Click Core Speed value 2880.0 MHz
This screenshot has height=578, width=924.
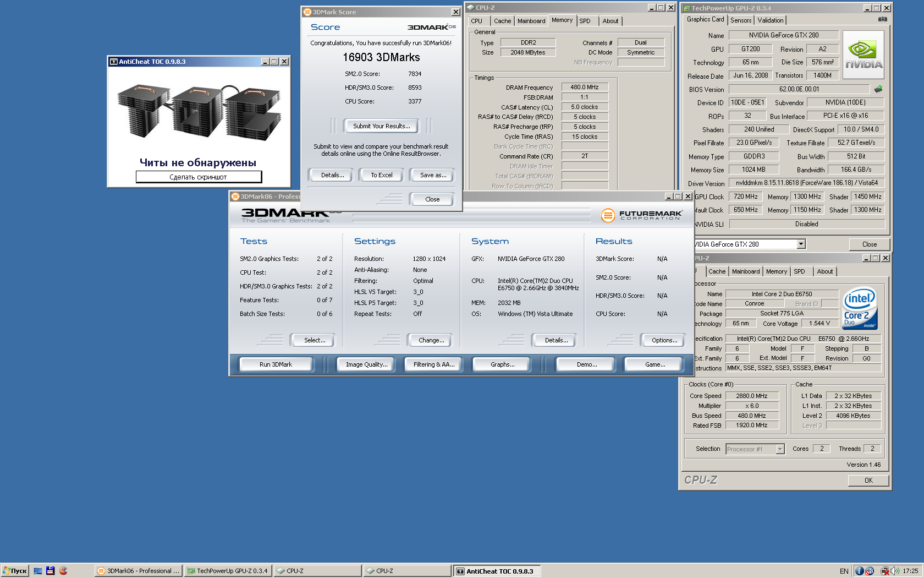pyautogui.click(x=752, y=396)
